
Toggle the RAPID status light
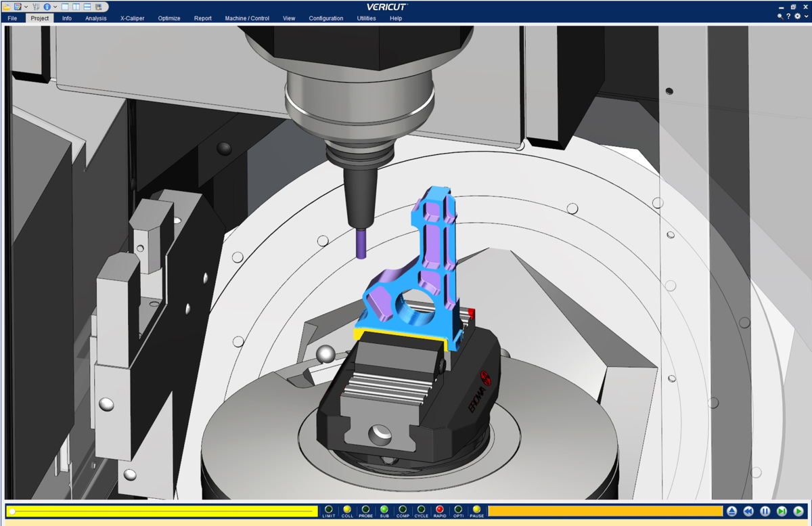coord(440,509)
